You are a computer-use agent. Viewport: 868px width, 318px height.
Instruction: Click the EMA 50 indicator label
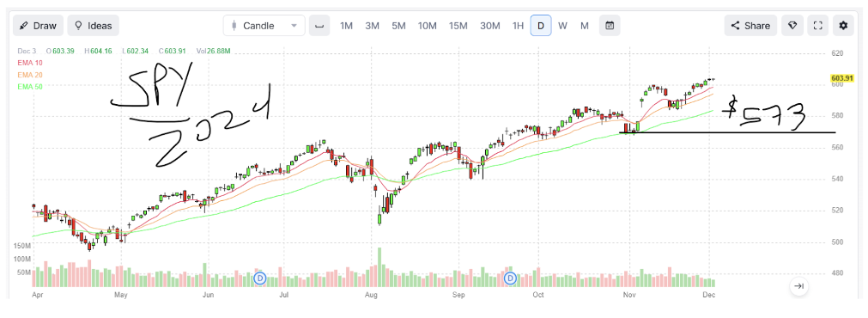click(30, 87)
